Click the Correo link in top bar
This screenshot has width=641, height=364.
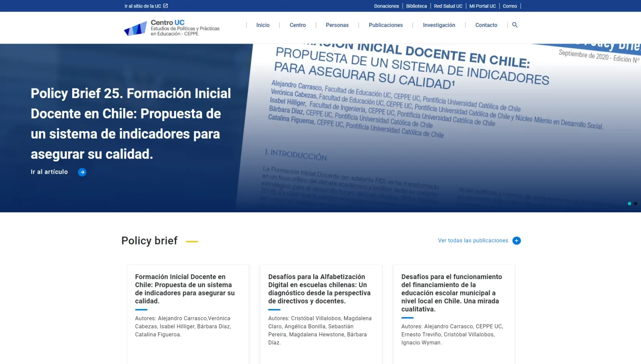tap(510, 6)
